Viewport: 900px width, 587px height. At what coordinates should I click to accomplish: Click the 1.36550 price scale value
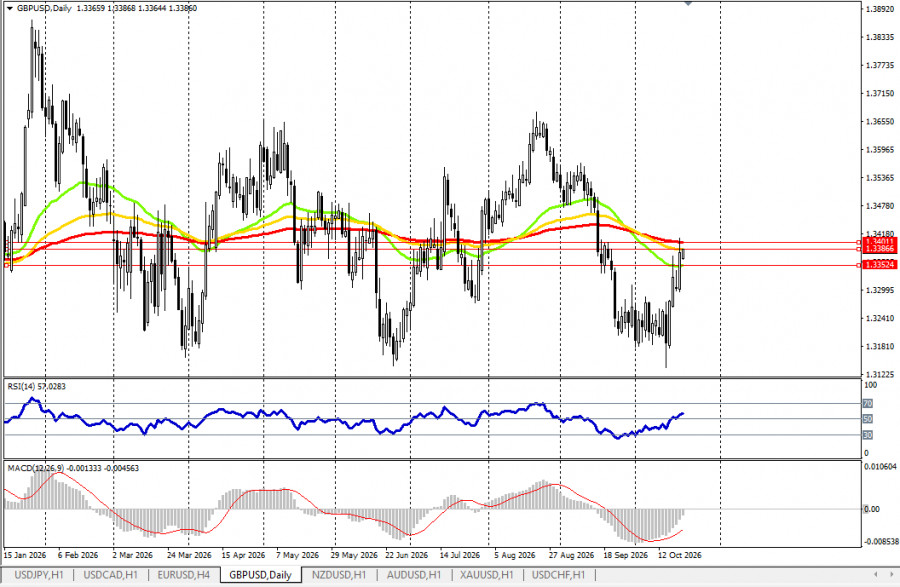pos(880,122)
